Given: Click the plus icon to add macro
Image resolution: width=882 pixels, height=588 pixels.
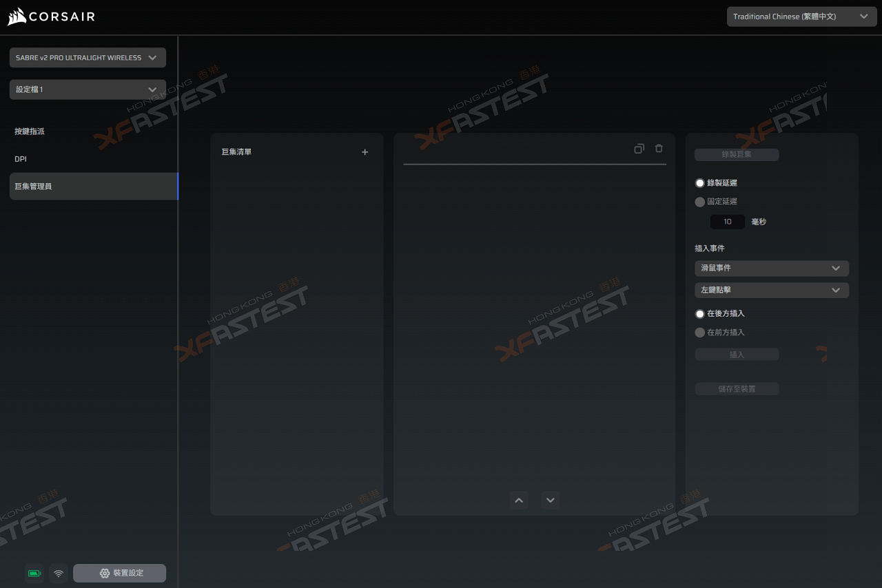Looking at the screenshot, I should pyautogui.click(x=365, y=152).
